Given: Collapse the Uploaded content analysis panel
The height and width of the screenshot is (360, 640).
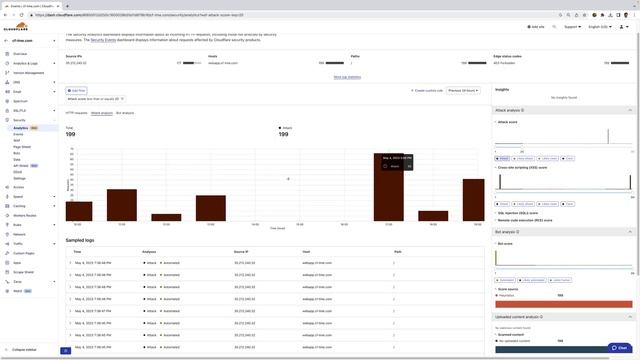Looking at the screenshot, I should tap(630, 317).
